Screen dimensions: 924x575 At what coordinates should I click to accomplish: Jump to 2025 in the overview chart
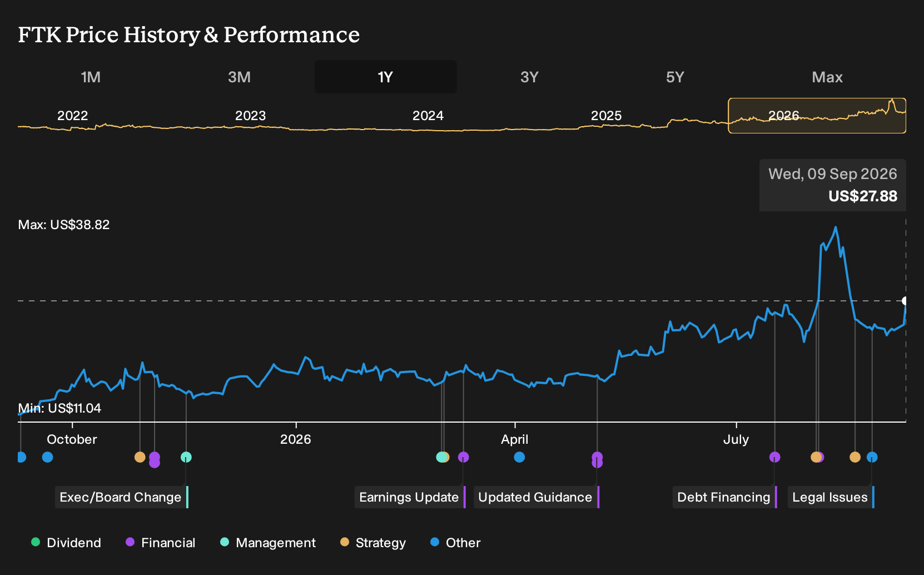[606, 116]
